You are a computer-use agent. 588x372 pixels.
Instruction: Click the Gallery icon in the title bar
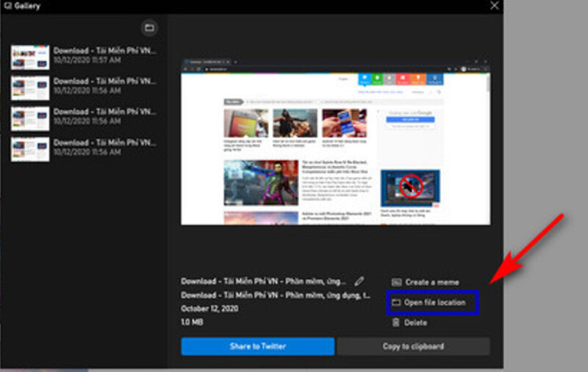point(8,6)
